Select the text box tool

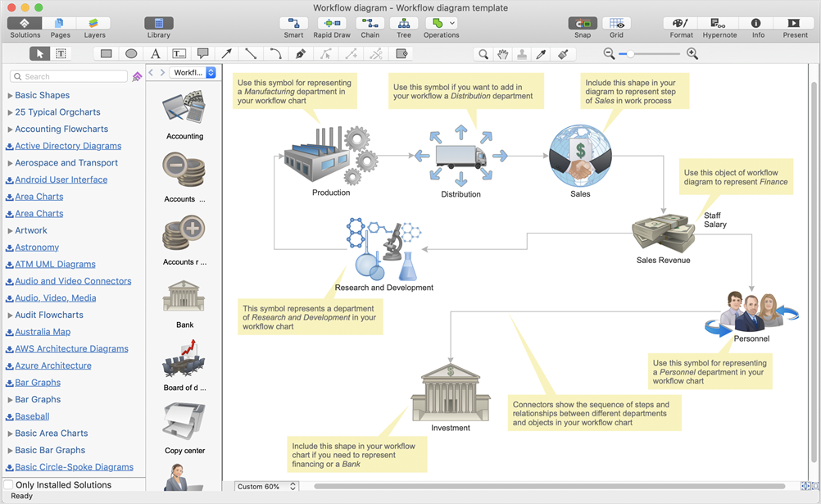(x=179, y=53)
